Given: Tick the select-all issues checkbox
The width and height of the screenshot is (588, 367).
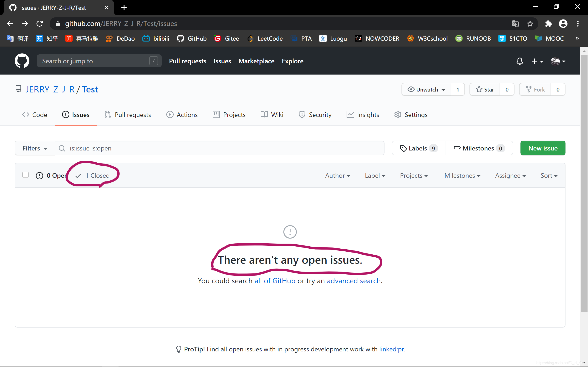Looking at the screenshot, I should pos(25,175).
